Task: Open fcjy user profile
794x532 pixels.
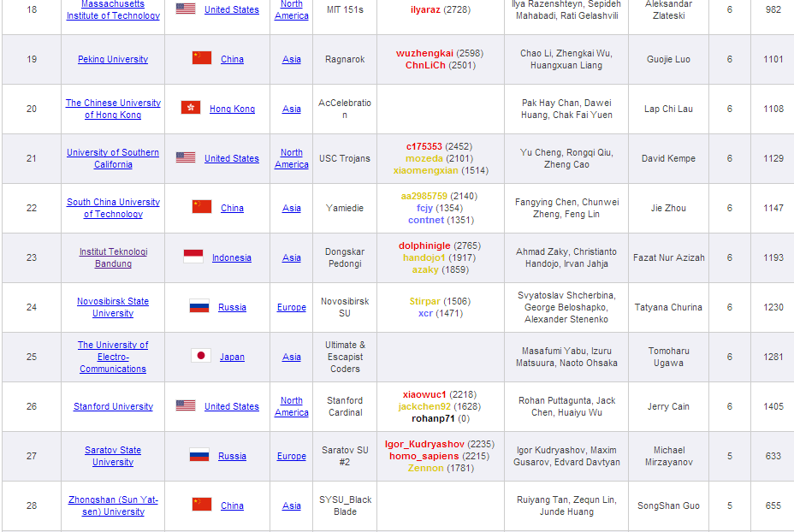Action: point(424,208)
